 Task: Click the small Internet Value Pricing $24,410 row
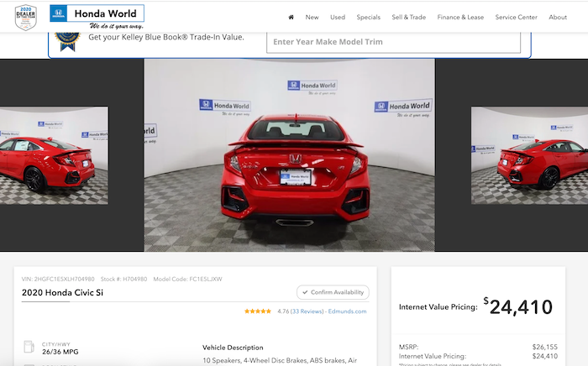pos(478,356)
